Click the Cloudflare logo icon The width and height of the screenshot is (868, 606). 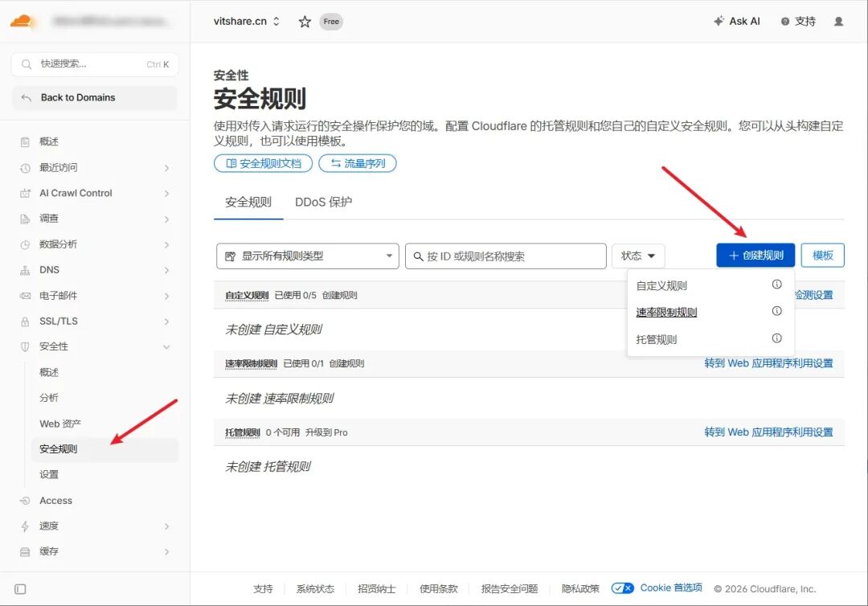23,22
